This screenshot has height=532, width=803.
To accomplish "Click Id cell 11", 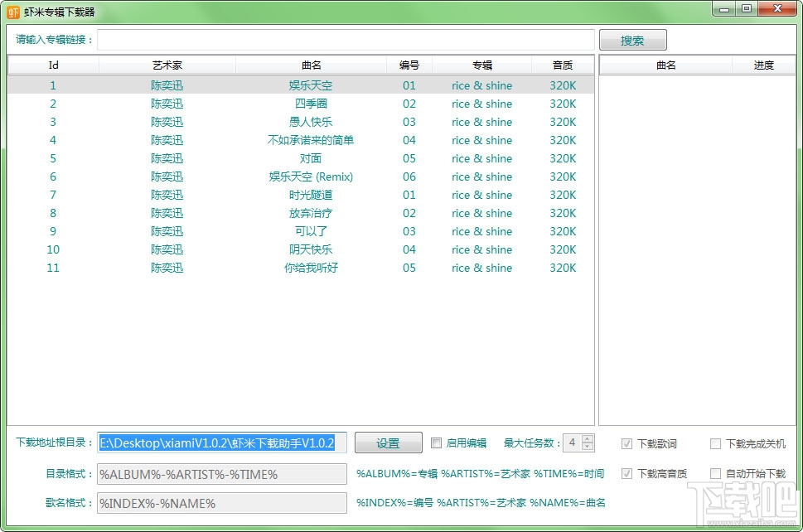I will (x=53, y=268).
